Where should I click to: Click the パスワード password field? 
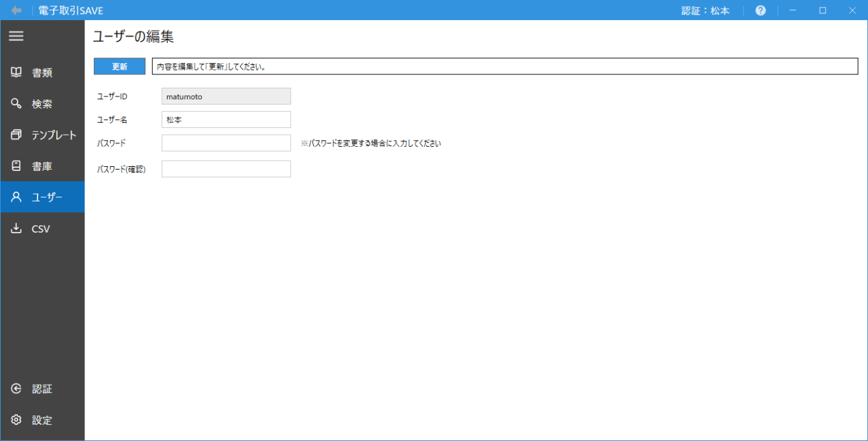[x=226, y=142]
